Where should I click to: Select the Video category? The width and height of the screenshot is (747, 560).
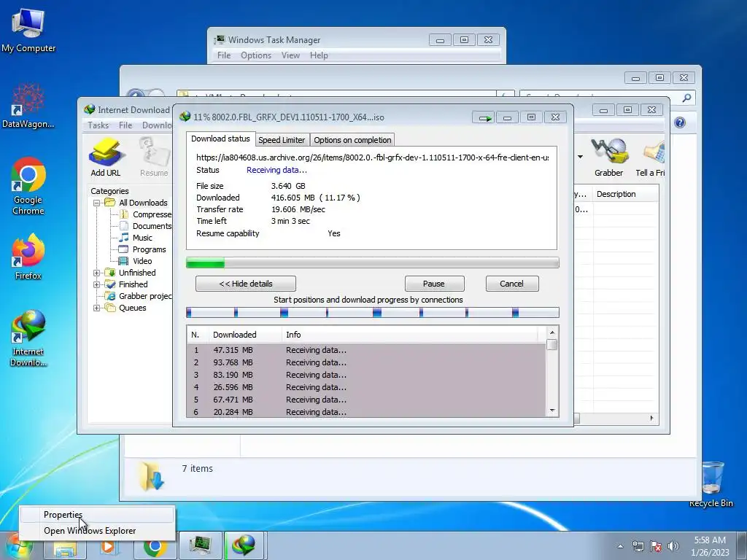coord(136,261)
